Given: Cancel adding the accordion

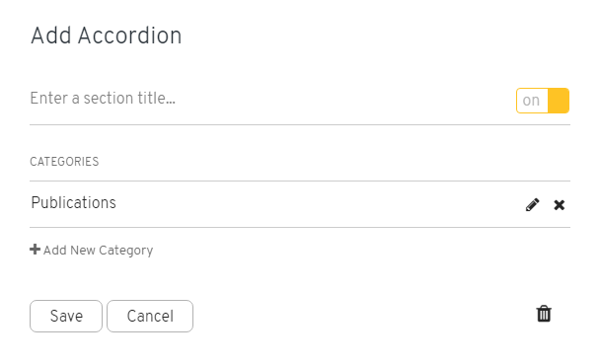Looking at the screenshot, I should point(150,317).
